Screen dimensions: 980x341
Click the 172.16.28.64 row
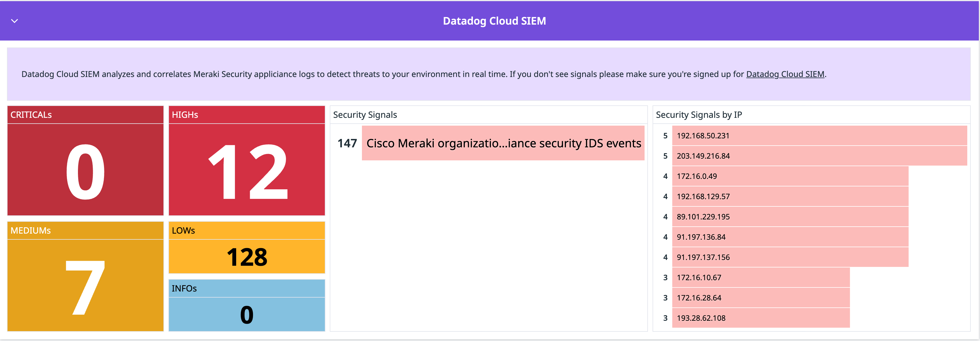[760, 298]
